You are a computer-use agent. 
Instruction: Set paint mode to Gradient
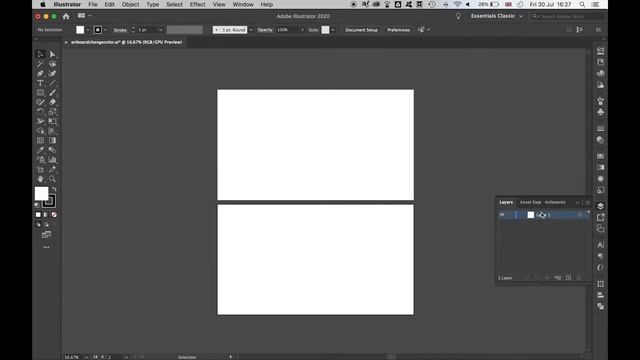(46, 215)
